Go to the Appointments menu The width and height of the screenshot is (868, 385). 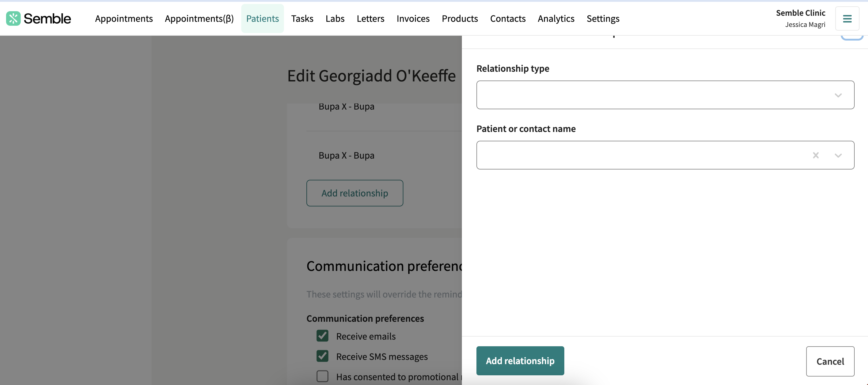pyautogui.click(x=124, y=18)
